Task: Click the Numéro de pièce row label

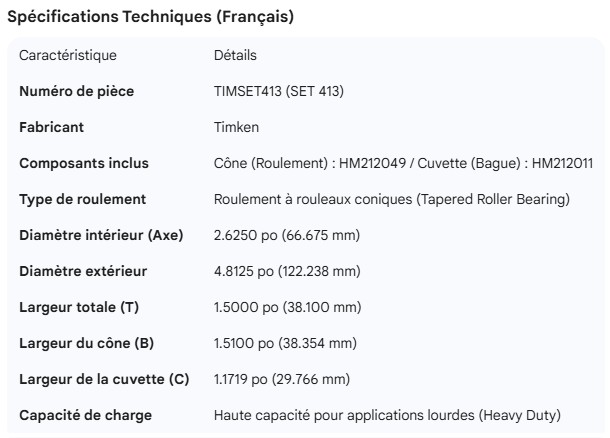Action: (77, 91)
